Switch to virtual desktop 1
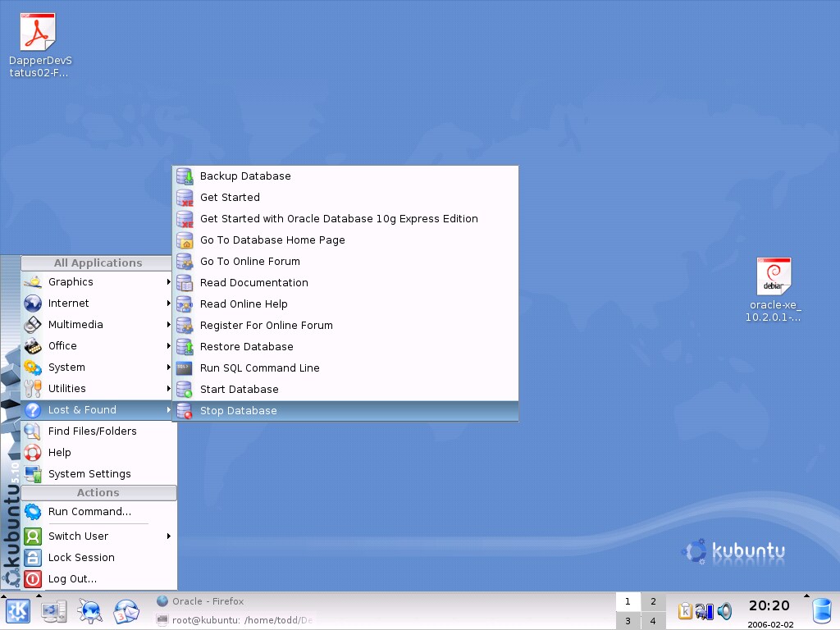Viewport: 840px width, 630px height. [628, 601]
